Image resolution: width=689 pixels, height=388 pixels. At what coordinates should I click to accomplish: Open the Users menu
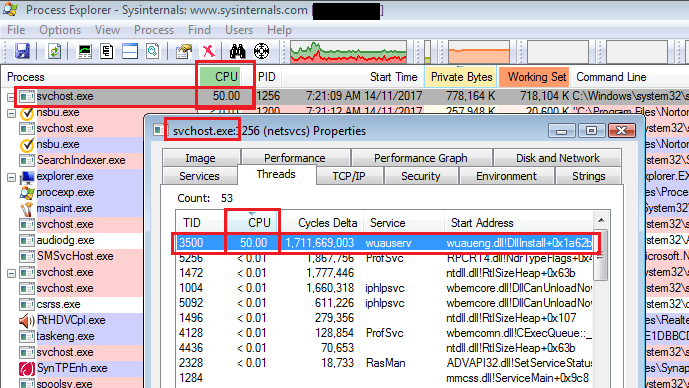point(239,30)
